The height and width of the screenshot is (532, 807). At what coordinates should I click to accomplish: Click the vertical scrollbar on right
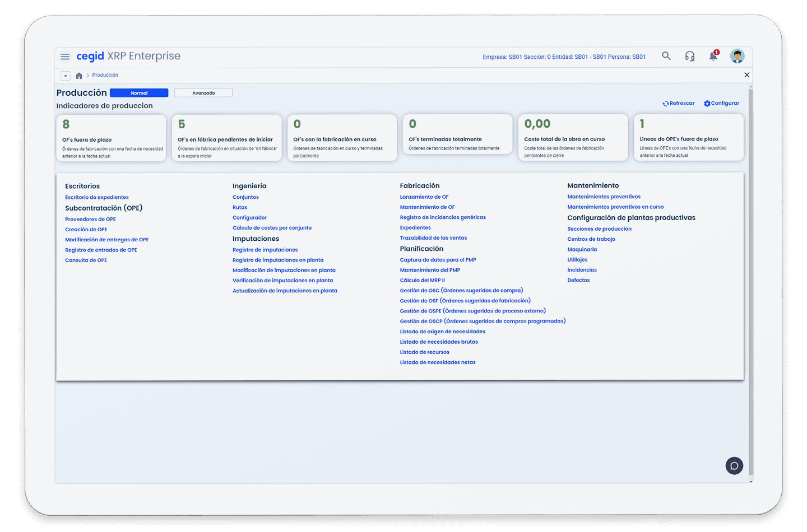coord(750,280)
